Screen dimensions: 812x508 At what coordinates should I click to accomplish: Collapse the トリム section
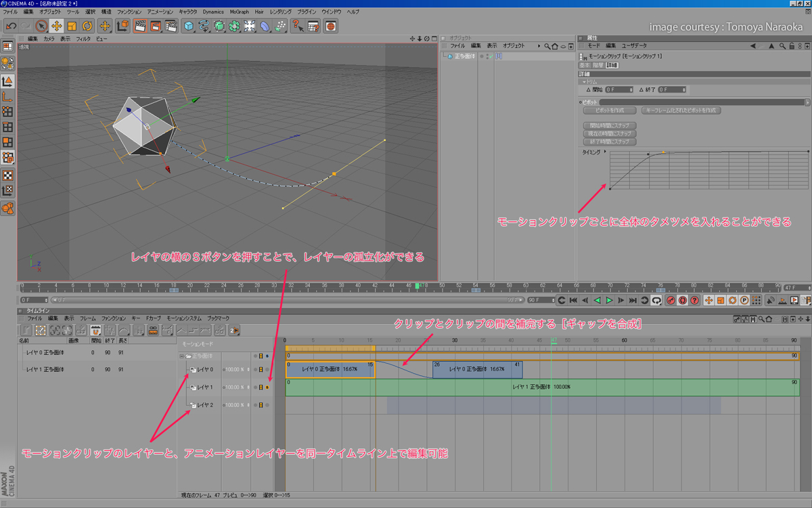(583, 81)
